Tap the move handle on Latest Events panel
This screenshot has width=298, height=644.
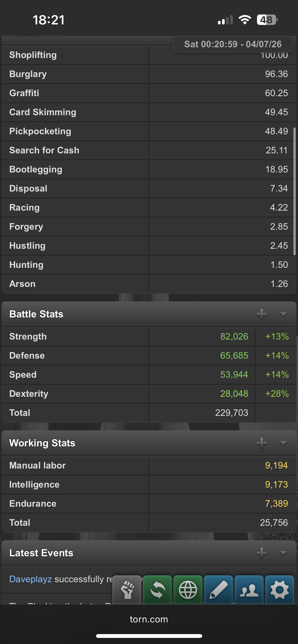click(262, 553)
